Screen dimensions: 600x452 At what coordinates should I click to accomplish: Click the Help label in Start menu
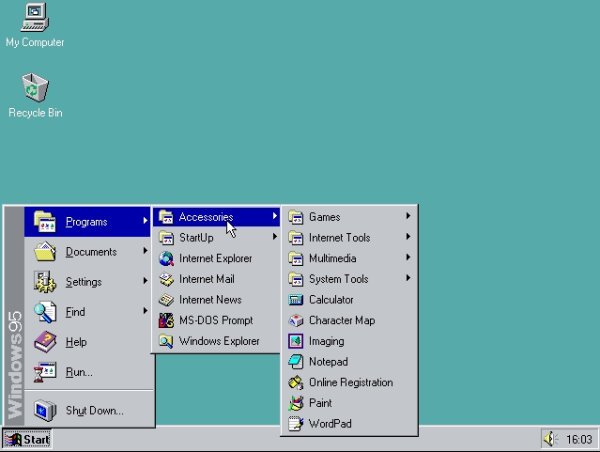coord(76,342)
